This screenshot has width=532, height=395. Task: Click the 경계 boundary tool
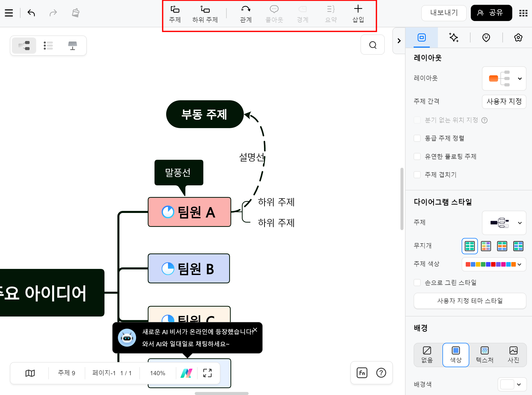303,14
